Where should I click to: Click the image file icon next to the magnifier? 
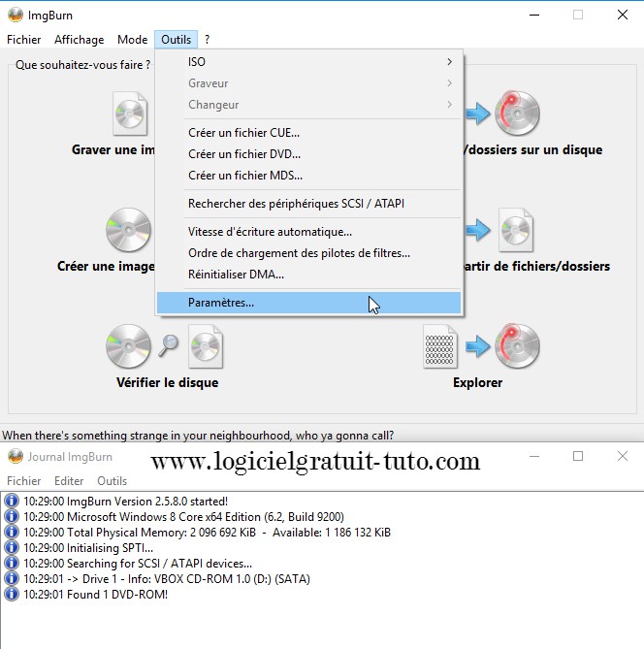(x=206, y=346)
